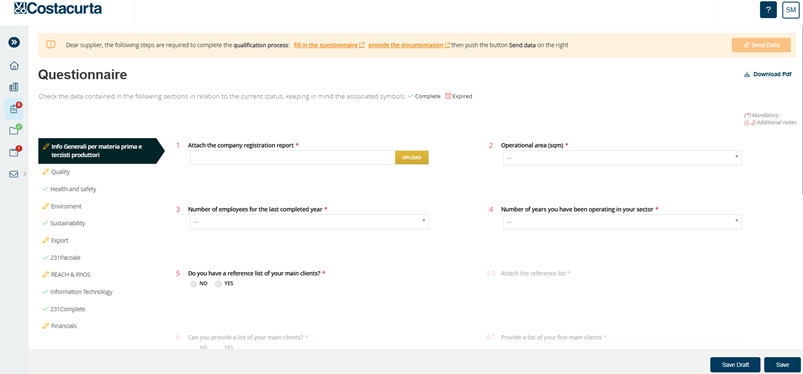Switch to the 231Parziale section
Screen dimensions: 803x374
pos(66,258)
